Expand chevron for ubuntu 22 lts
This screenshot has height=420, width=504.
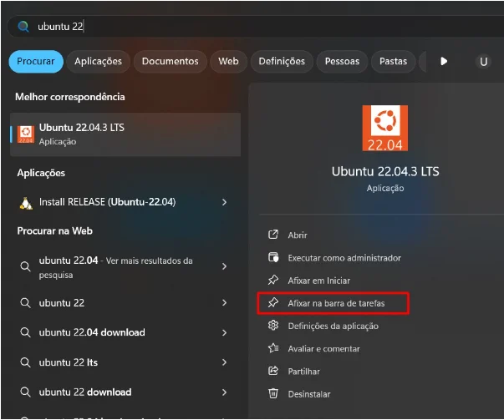(224, 362)
